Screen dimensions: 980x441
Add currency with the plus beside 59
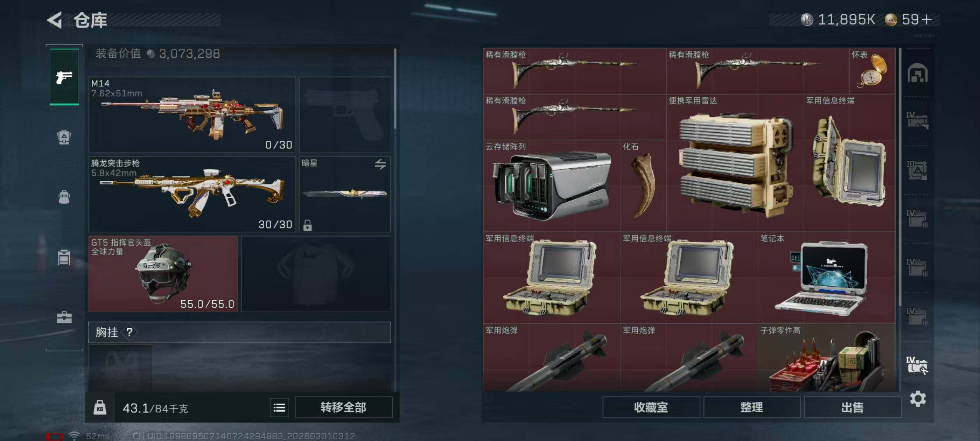tap(927, 19)
